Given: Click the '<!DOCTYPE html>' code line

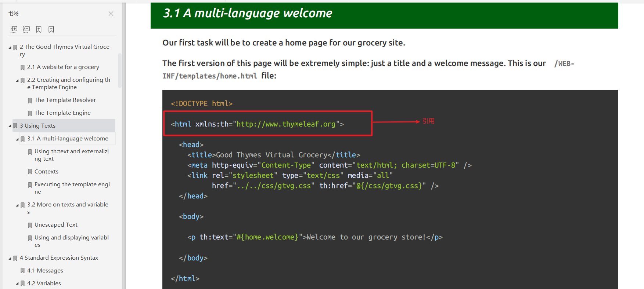Looking at the screenshot, I should (x=202, y=103).
